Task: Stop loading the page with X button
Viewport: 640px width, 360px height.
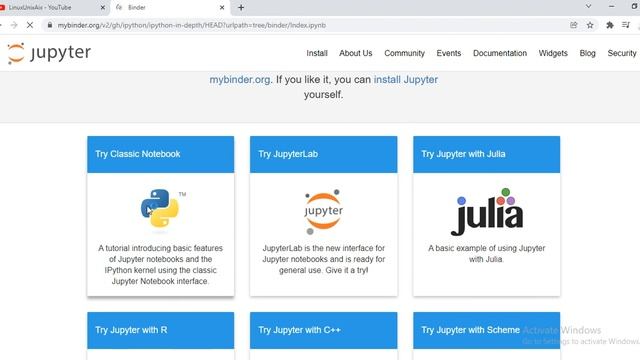Action: pyautogui.click(x=30, y=25)
